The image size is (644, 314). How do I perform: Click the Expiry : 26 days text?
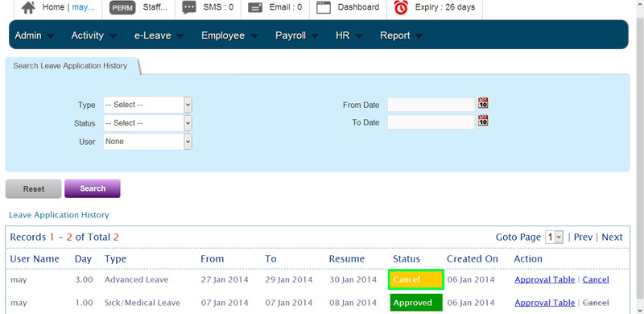pos(445,7)
